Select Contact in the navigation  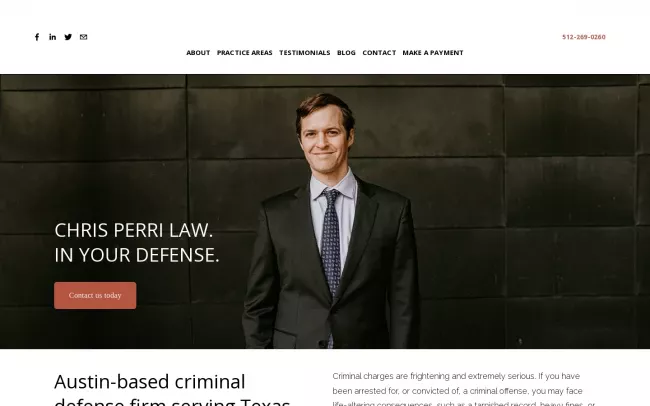pos(379,53)
